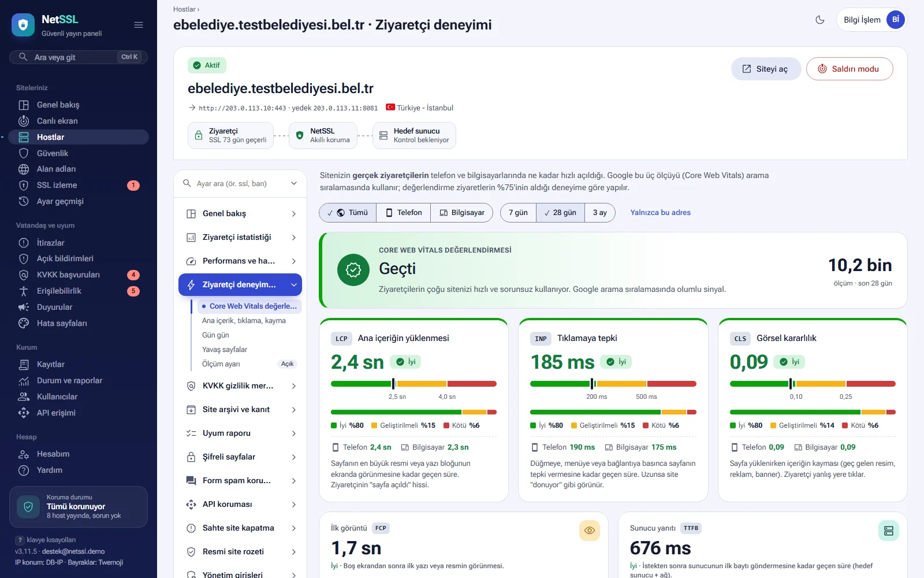
Task: Expand Genel bakış settings section
Action: (x=240, y=214)
